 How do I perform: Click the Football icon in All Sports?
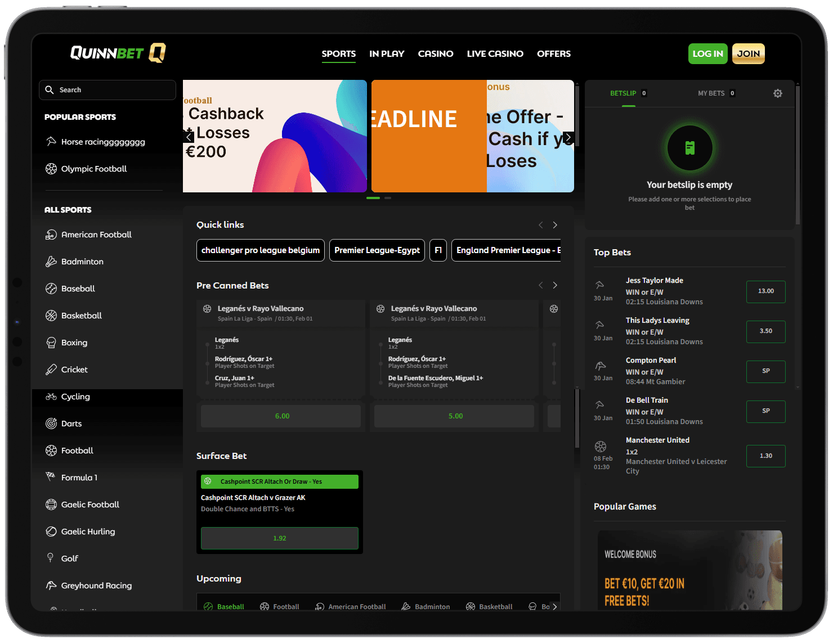coord(51,451)
